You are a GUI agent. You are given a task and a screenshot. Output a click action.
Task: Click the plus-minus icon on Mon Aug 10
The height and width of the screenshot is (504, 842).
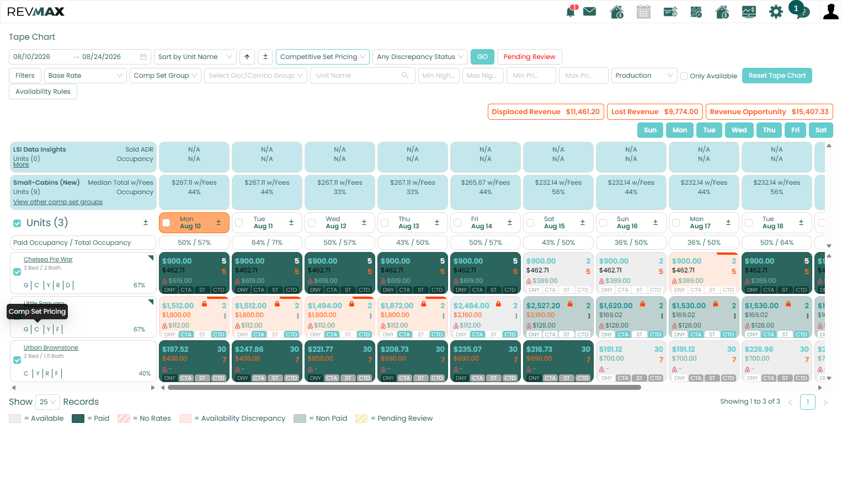(219, 223)
